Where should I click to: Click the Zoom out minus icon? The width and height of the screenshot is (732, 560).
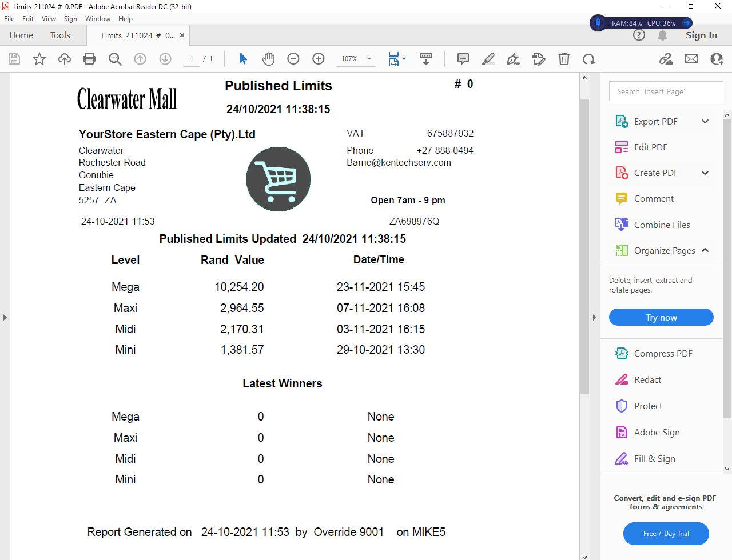tap(293, 59)
